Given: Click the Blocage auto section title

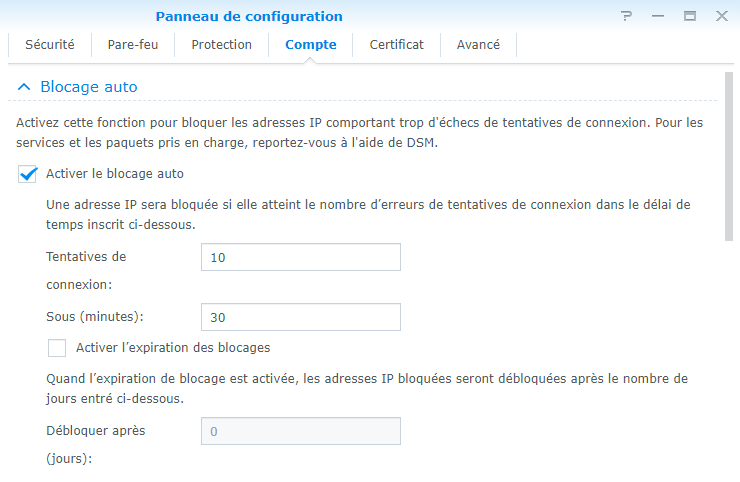Looking at the screenshot, I should [x=89, y=87].
